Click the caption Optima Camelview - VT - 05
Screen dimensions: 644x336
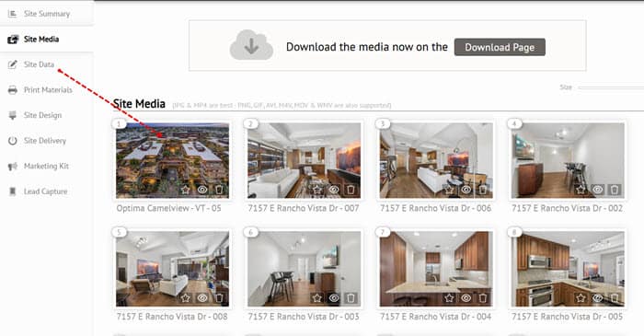click(x=168, y=208)
